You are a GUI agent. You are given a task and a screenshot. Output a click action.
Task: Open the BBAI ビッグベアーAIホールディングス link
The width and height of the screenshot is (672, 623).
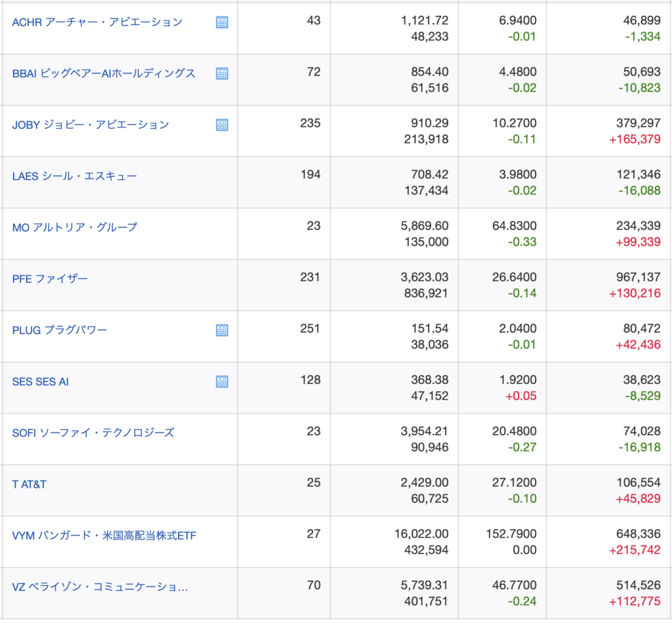click(x=104, y=74)
